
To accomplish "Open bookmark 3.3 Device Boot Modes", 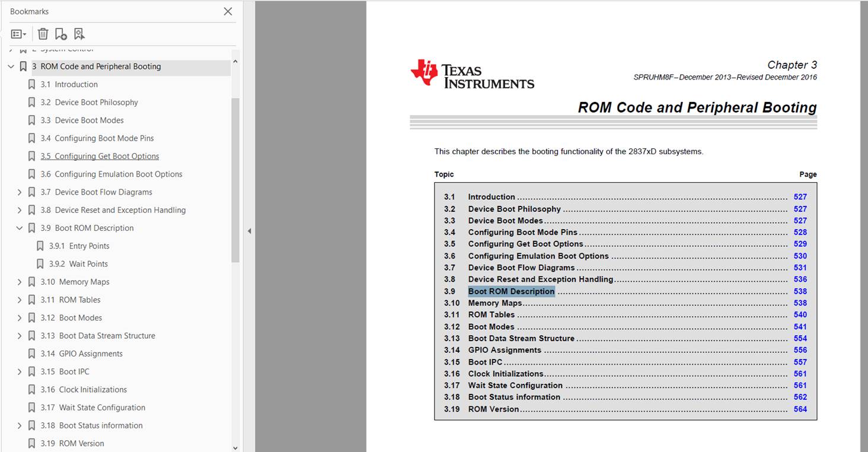I will [82, 120].
